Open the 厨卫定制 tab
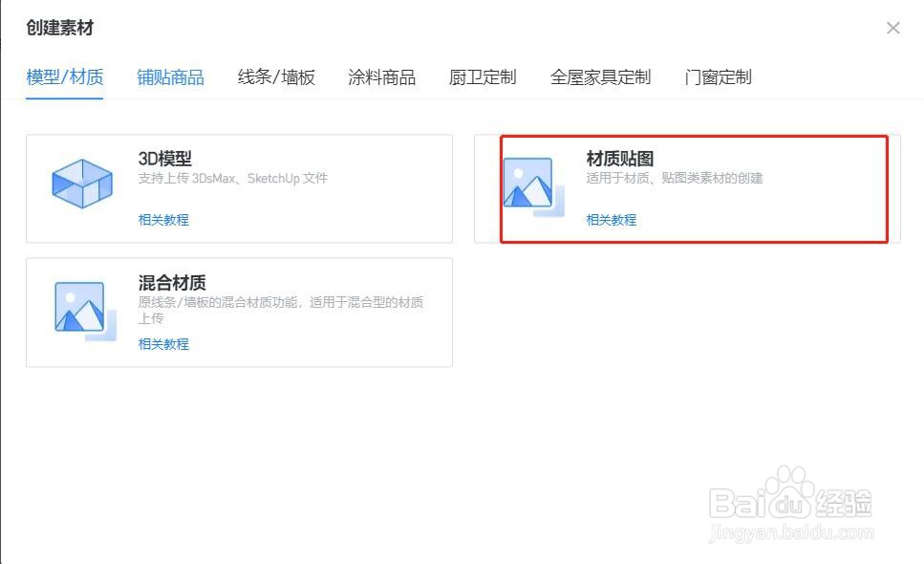Screen dimensions: 924x564 tap(483, 77)
